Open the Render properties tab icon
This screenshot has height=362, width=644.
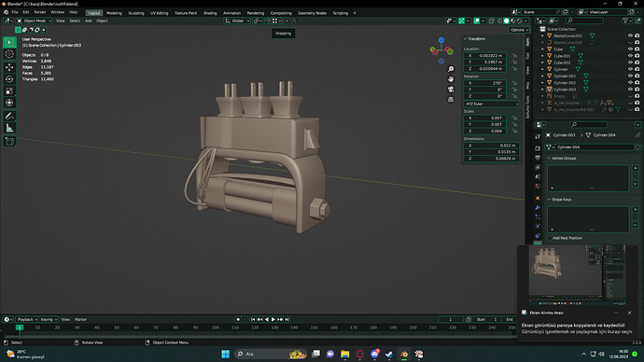pos(538,148)
